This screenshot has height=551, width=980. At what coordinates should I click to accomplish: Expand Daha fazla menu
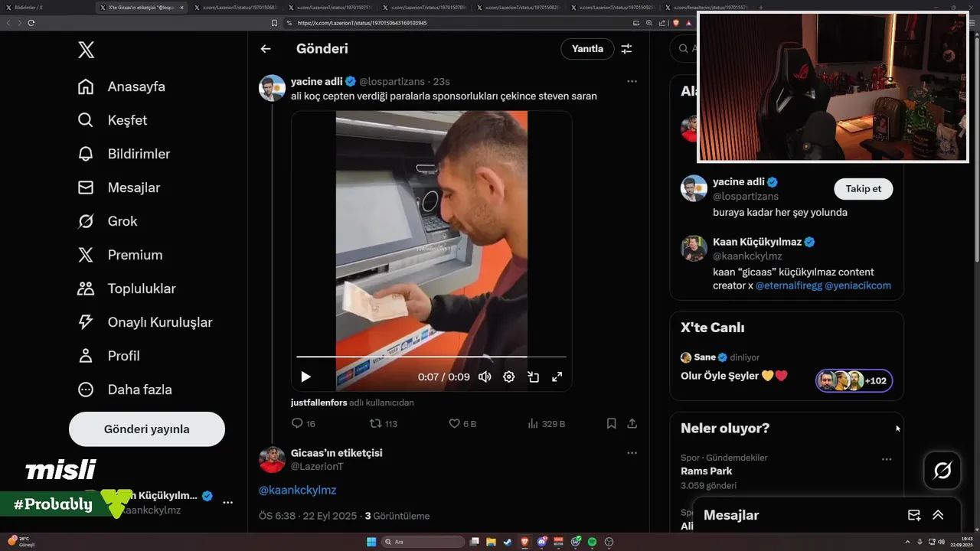[x=124, y=390]
